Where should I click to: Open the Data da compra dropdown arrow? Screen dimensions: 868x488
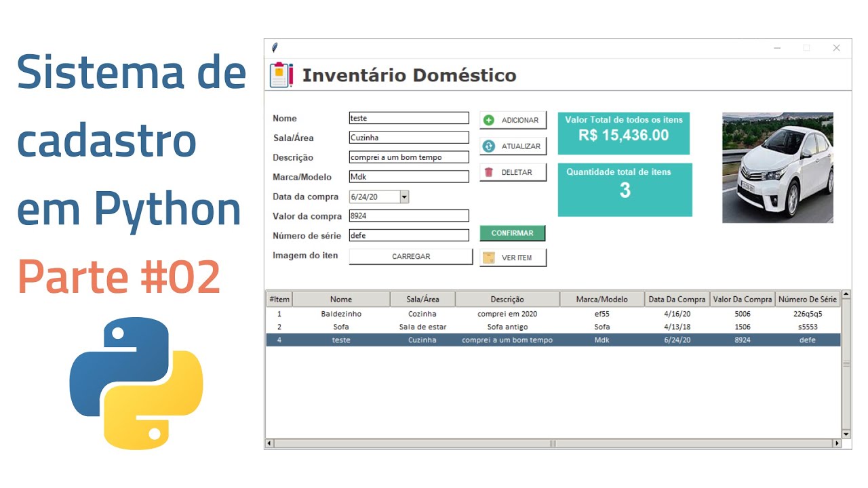(404, 197)
